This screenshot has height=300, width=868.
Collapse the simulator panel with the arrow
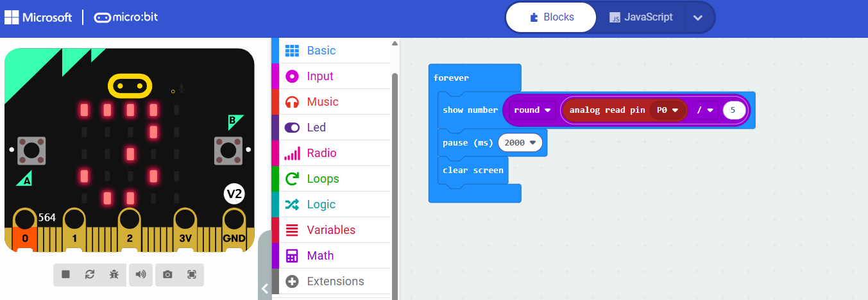tap(265, 288)
